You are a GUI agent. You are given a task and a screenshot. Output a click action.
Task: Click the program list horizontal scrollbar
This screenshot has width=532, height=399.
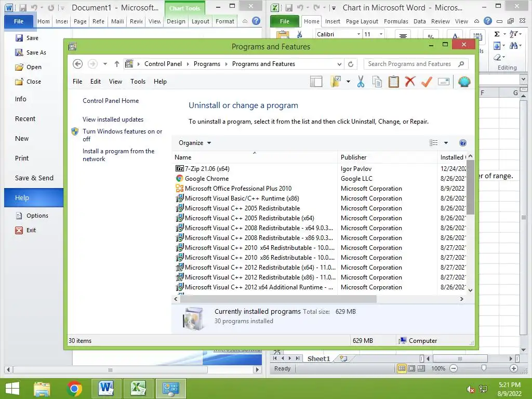[x=278, y=299]
